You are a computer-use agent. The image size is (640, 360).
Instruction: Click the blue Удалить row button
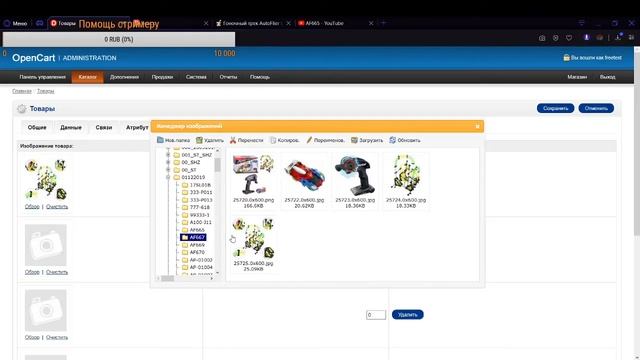407,315
